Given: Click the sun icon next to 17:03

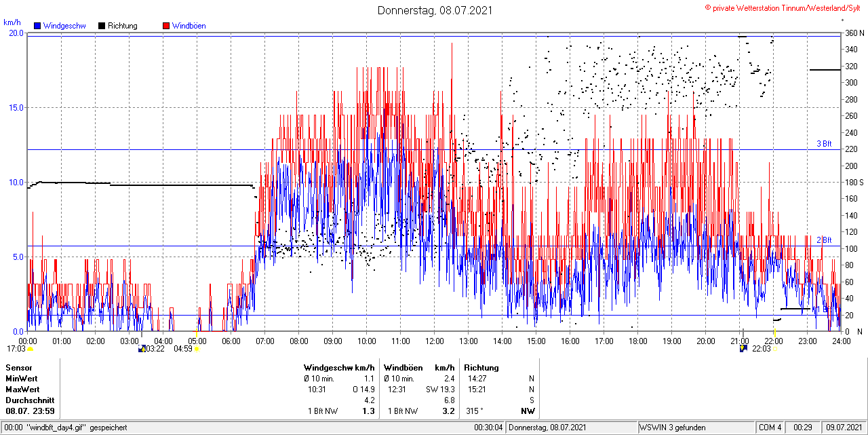Looking at the screenshot, I should tap(30, 349).
